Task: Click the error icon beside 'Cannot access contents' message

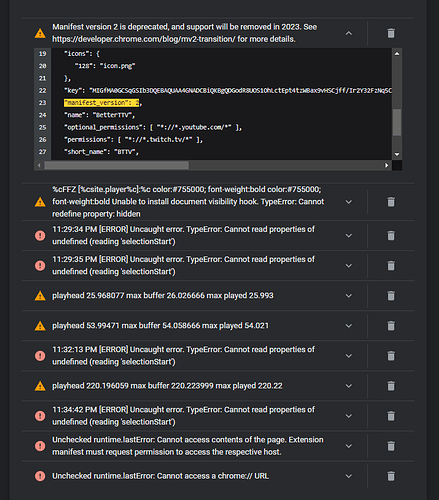Action: click(40, 446)
